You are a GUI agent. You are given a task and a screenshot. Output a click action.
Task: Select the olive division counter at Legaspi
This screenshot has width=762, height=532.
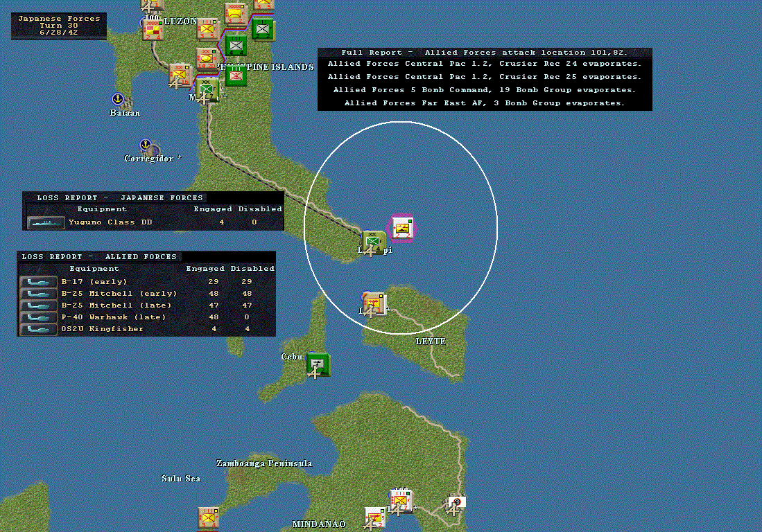(373, 242)
